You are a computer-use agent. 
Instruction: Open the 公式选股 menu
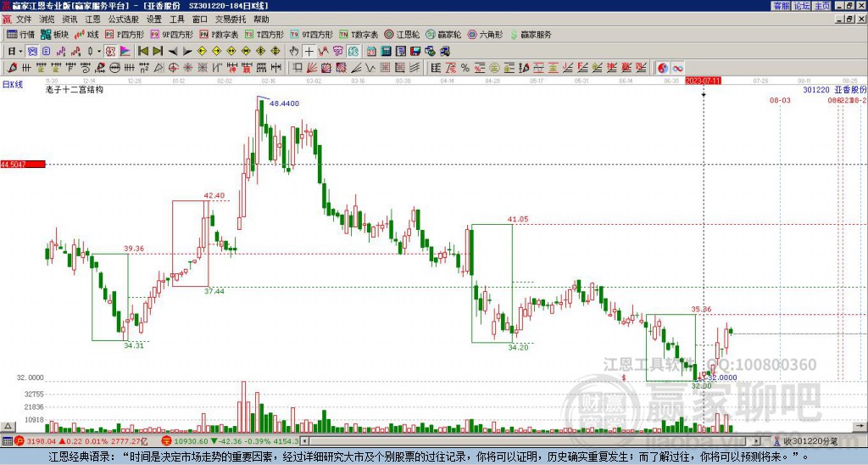pyautogui.click(x=124, y=20)
